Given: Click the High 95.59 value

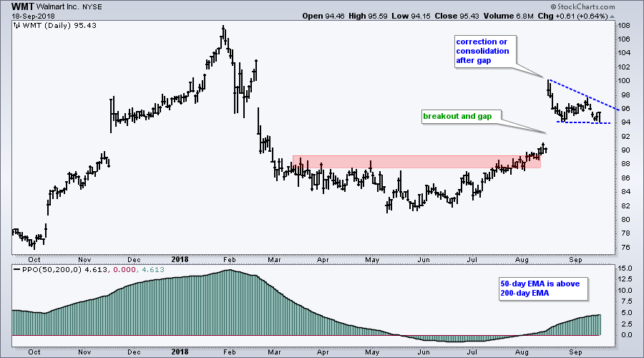Looking at the screenshot, I should tap(368, 16).
